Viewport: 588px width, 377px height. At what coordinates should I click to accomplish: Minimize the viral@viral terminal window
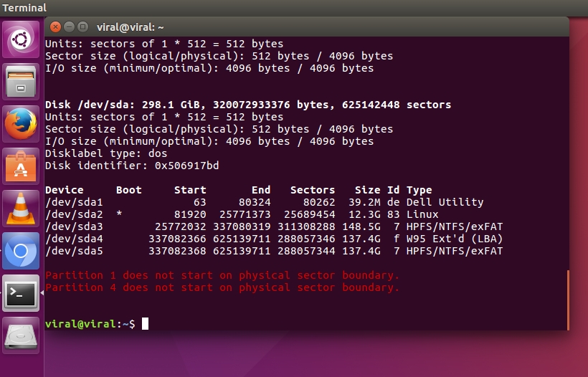(x=69, y=27)
